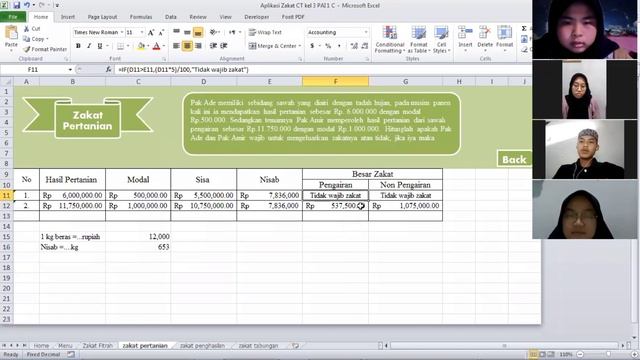This screenshot has width=640, height=360.
Task: Expand the Name Box dropdown arrow
Action: click(x=70, y=69)
